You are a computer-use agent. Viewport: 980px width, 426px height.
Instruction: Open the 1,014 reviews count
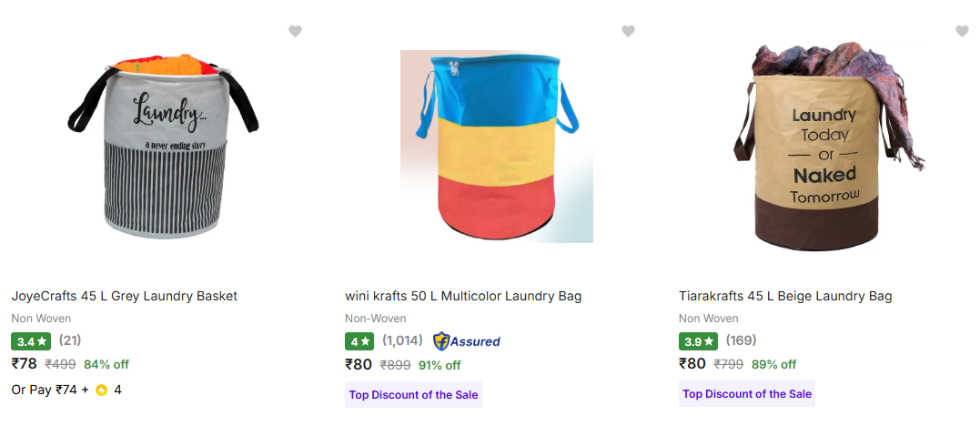point(402,341)
